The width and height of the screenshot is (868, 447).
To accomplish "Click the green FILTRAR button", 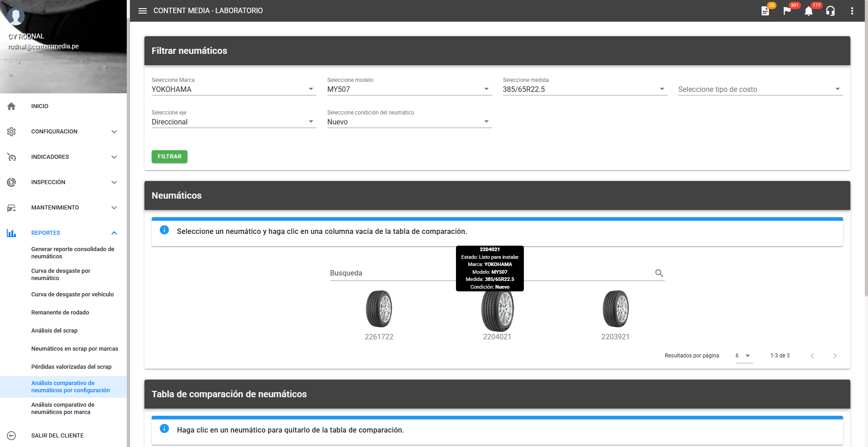I will (x=169, y=157).
